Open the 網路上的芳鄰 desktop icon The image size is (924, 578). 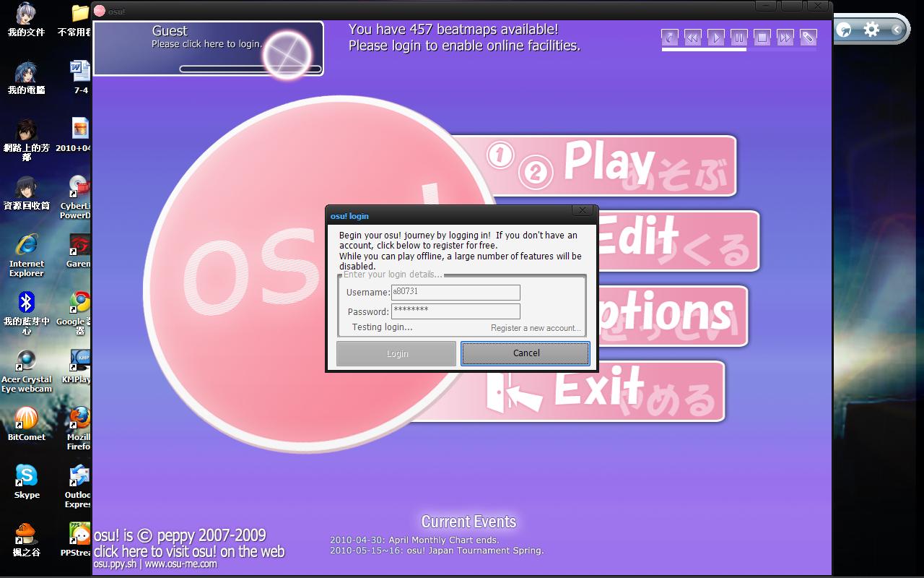[27, 139]
